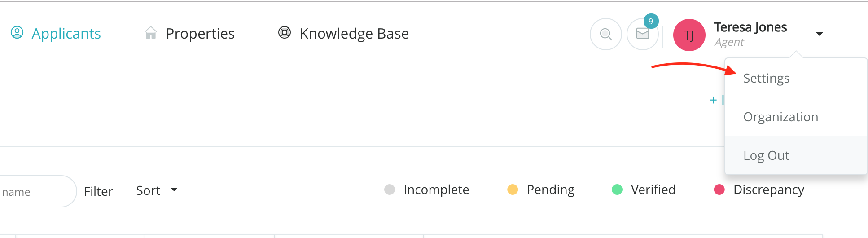The width and height of the screenshot is (868, 238).
Task: Click the red Discrepancy status dot
Action: 719,190
